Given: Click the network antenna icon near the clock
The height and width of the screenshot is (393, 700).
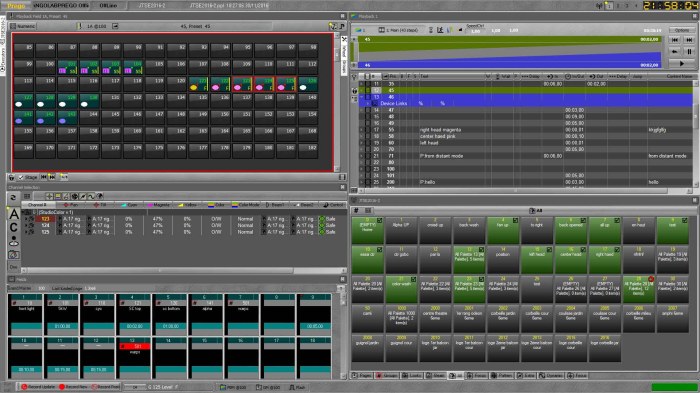Looking at the screenshot, I should (599, 6).
